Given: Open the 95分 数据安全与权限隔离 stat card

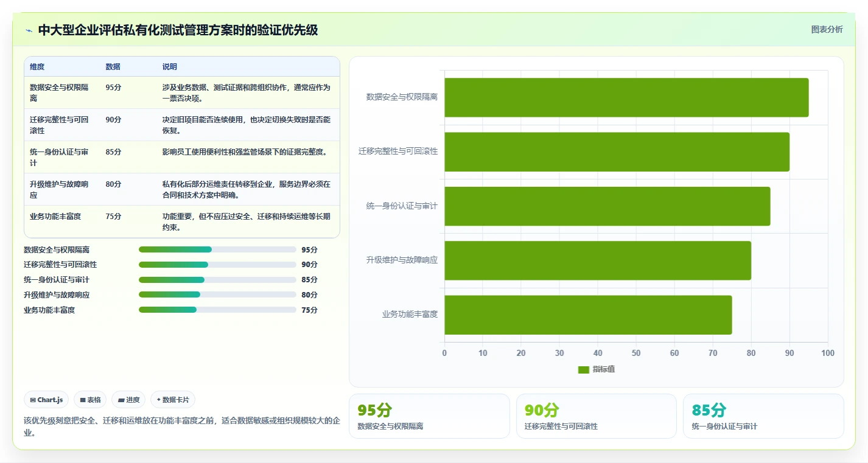Looking at the screenshot, I should 429,416.
